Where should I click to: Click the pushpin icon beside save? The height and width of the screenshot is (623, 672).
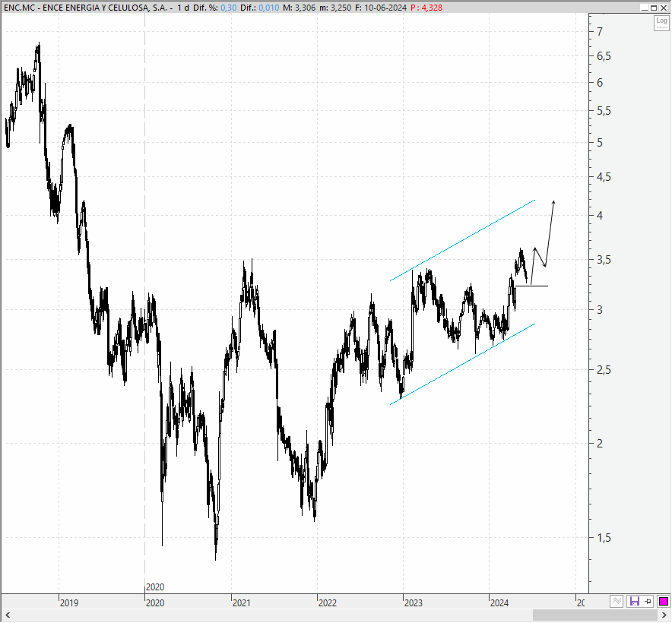coord(648,602)
